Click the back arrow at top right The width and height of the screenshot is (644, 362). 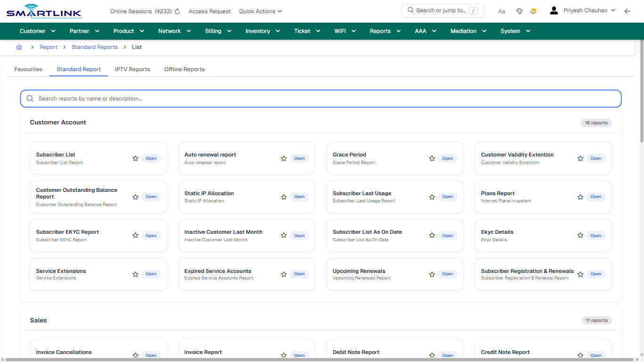627,10
